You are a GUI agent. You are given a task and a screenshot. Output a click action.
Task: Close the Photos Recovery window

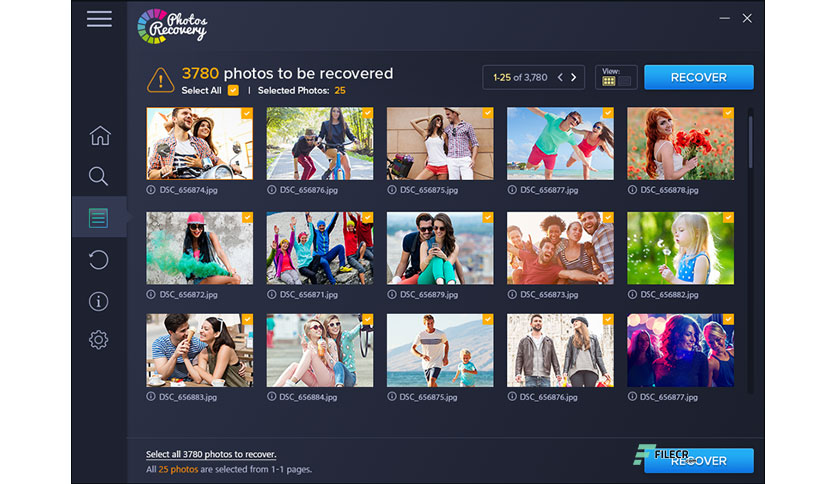747,19
